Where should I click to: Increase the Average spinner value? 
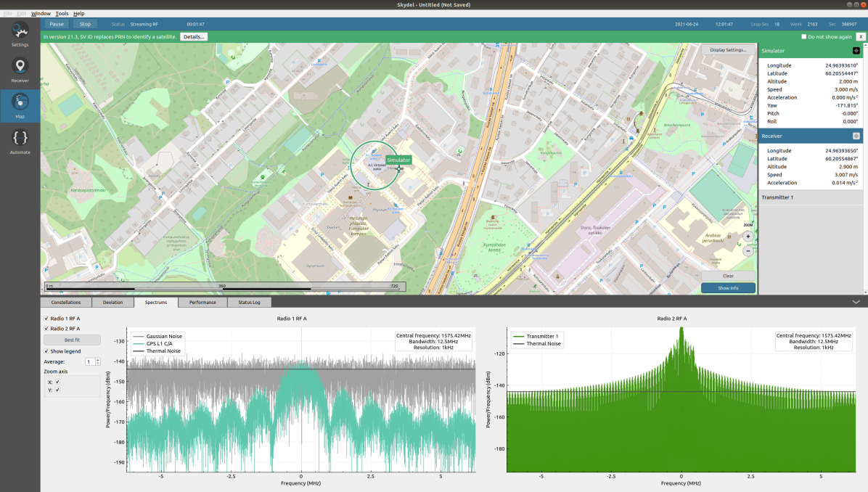click(x=98, y=359)
